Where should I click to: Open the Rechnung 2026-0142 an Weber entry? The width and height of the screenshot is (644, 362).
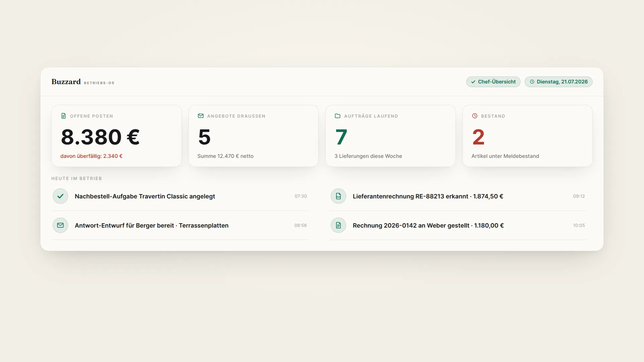coord(458,225)
